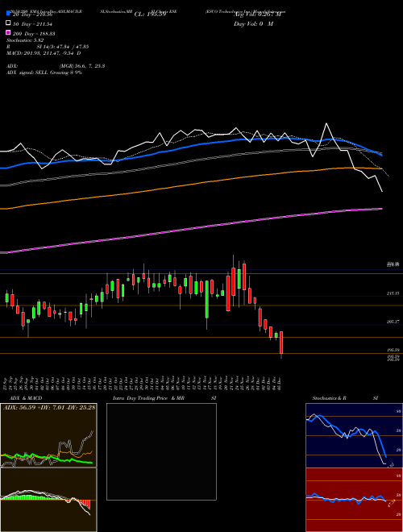The width and height of the screenshot is (403, 532).
Task: Click the magenta 200-day EMA line
Action: click(190, 230)
